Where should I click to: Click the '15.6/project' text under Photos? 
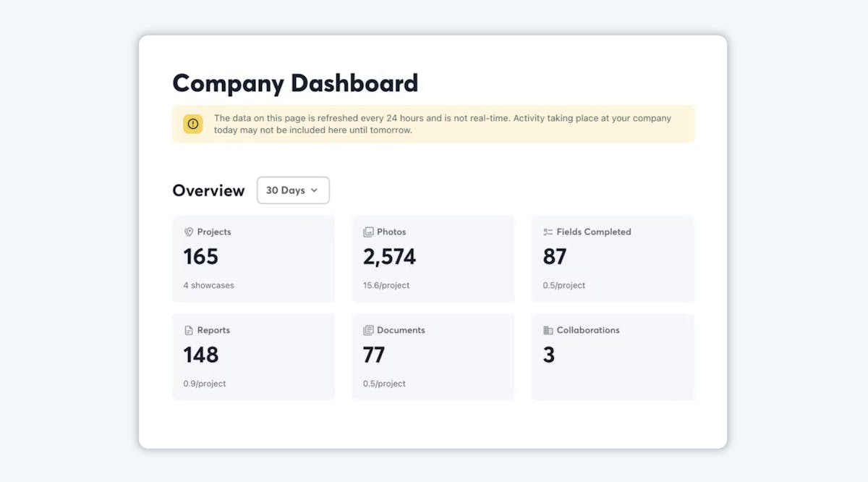(x=386, y=285)
